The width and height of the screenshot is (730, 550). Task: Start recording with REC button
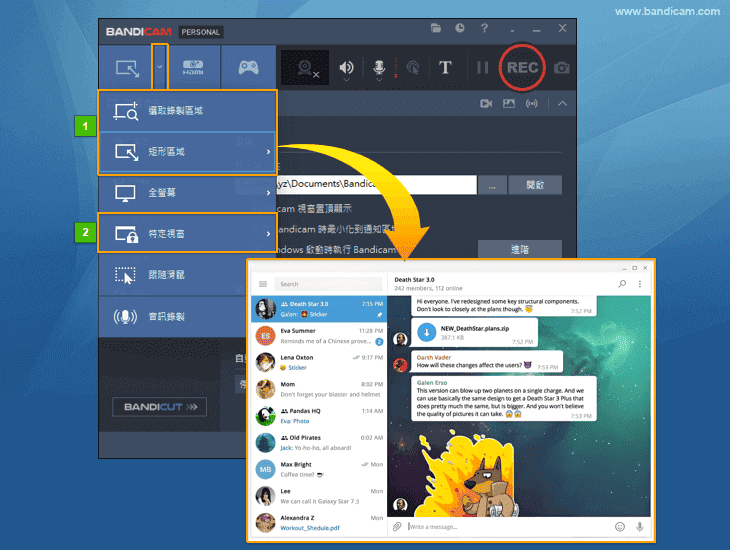pyautogui.click(x=522, y=68)
